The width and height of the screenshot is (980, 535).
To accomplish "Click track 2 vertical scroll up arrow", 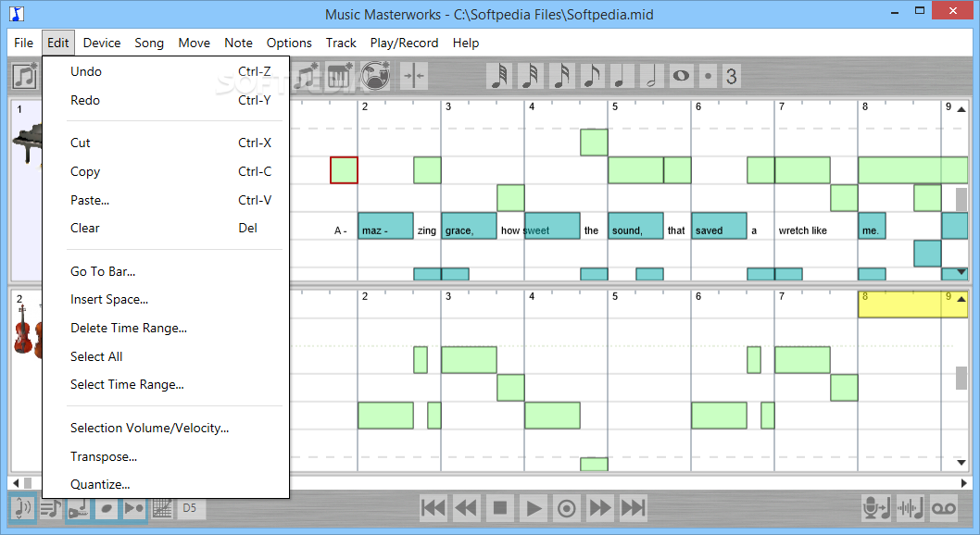I will tap(961, 299).
